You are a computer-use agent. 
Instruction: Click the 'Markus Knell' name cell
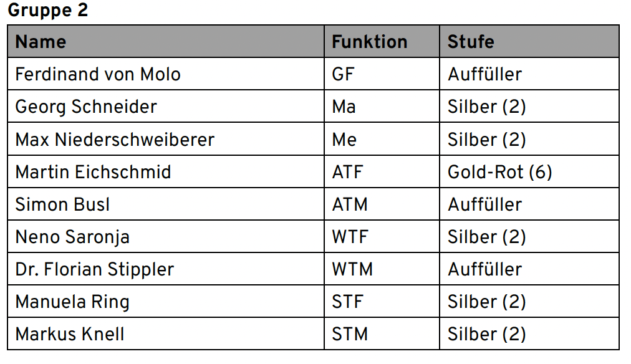coord(70,334)
